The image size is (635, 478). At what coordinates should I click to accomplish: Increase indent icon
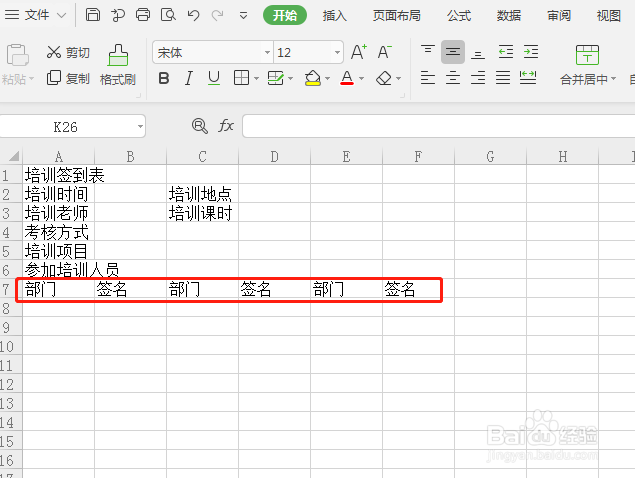pyautogui.click(x=531, y=52)
